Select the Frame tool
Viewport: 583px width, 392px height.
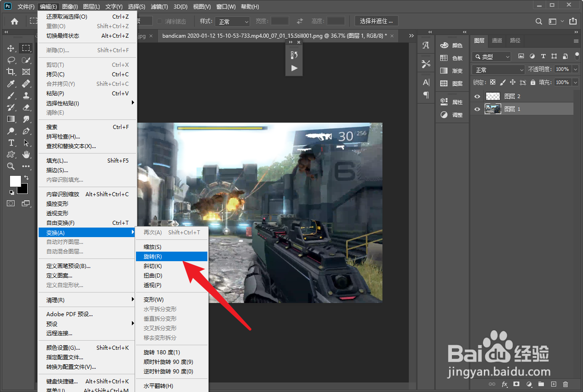pyautogui.click(x=26, y=72)
